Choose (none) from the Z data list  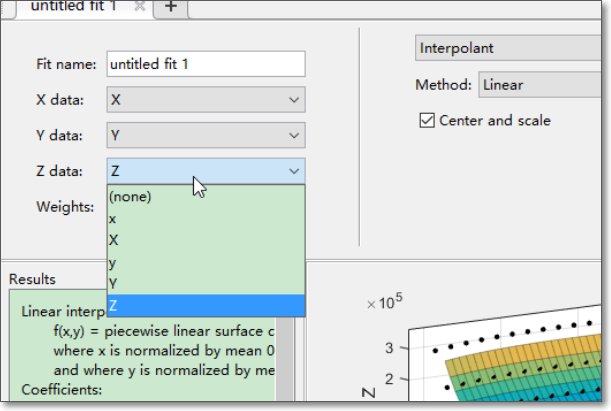coord(130,197)
